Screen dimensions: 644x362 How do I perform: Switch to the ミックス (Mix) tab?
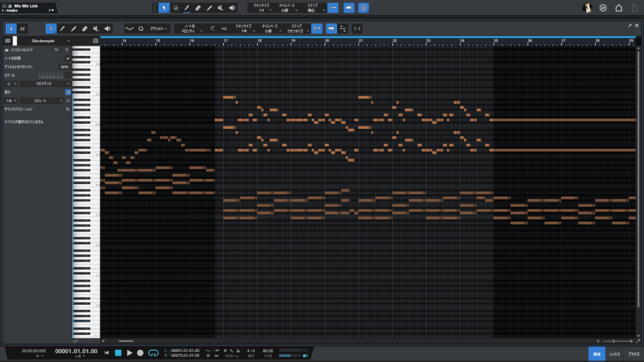coord(615,354)
